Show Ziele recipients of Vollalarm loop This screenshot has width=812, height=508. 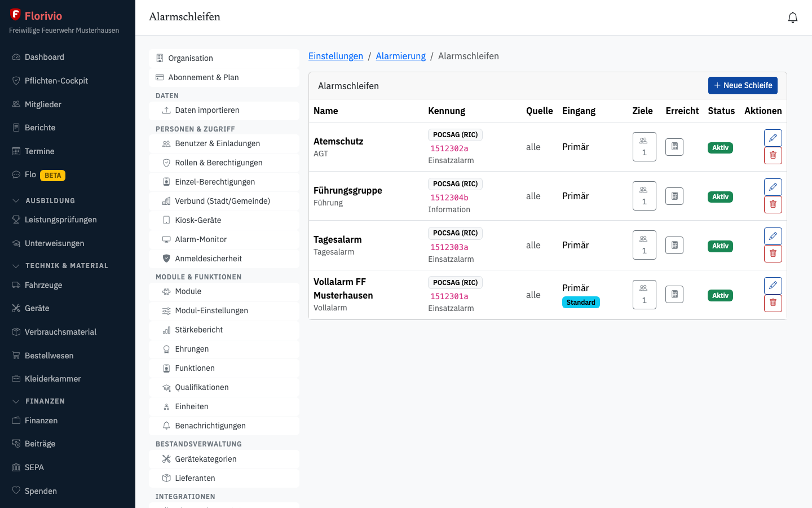(x=645, y=295)
